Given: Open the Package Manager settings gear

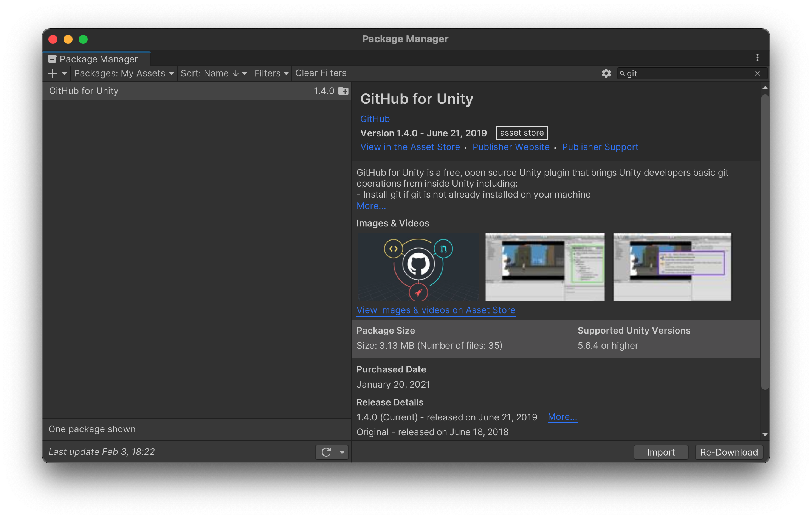Looking at the screenshot, I should 606,73.
